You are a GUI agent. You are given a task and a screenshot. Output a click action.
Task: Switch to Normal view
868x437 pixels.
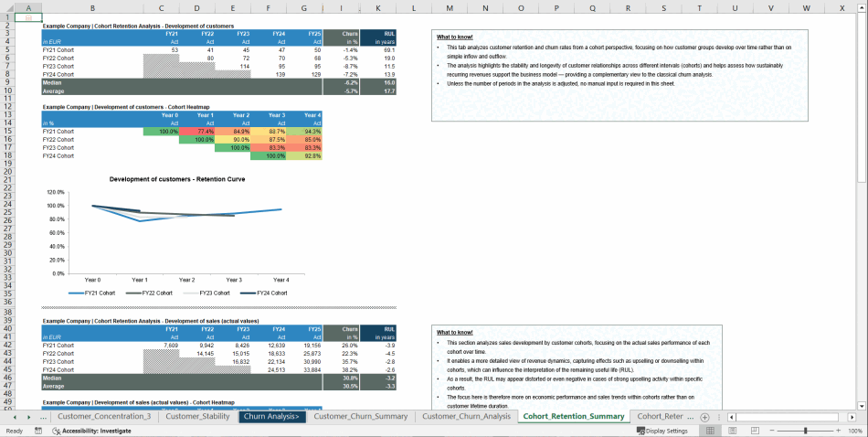click(x=711, y=431)
